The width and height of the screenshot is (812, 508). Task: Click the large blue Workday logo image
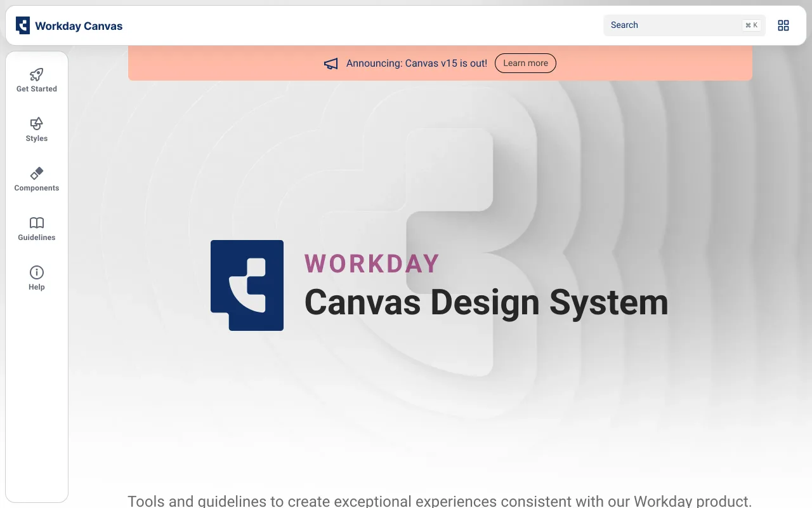tap(247, 285)
